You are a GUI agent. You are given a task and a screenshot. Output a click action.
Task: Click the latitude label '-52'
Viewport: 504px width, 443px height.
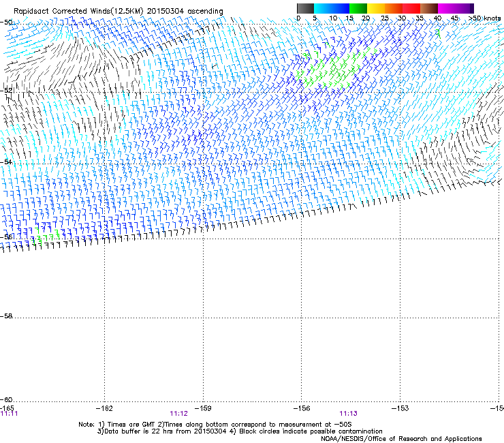click(6, 91)
